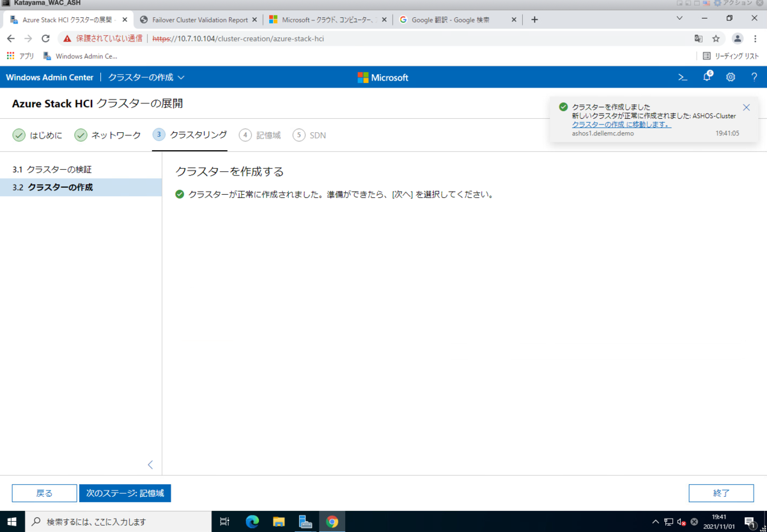Open the アプリ bookmarks shortcut
The height and width of the screenshot is (532, 767).
pos(20,56)
